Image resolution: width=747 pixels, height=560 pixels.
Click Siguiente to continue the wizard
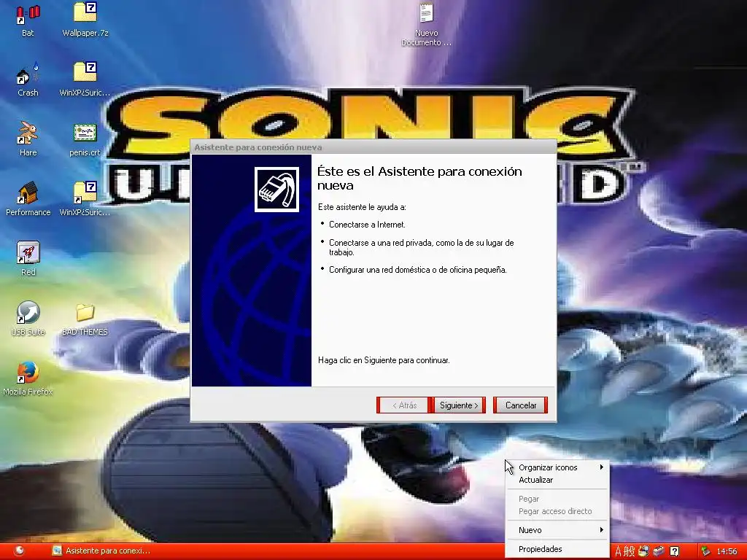(459, 405)
